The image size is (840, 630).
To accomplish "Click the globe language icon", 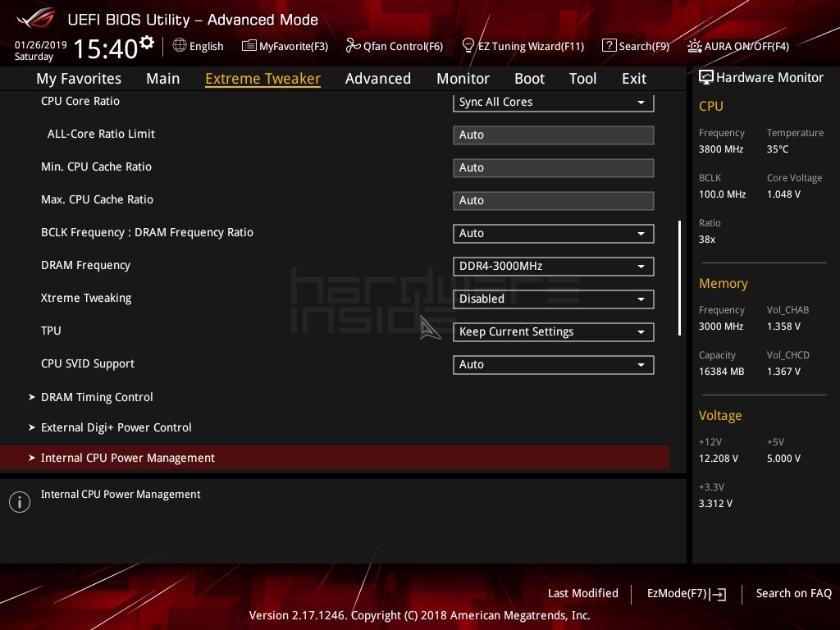I will click(x=180, y=46).
